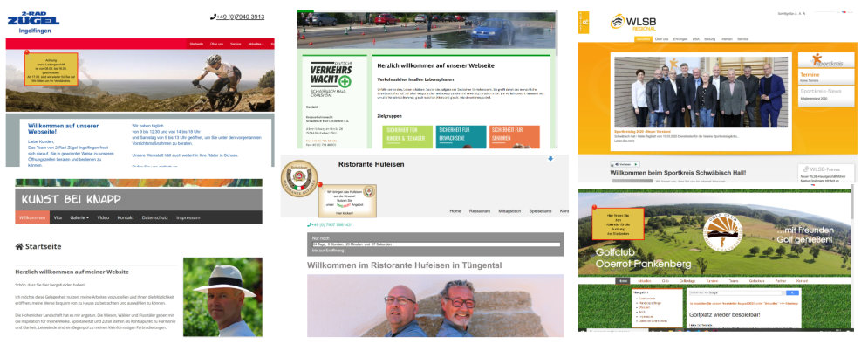
Task: Select Service in the Zügel red menu
Action: pos(236,43)
